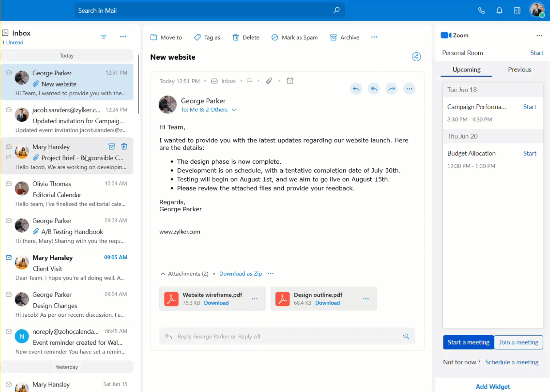The image size is (550, 392).
Task: Switch to the Previous meetings tab
Action: coord(519,69)
